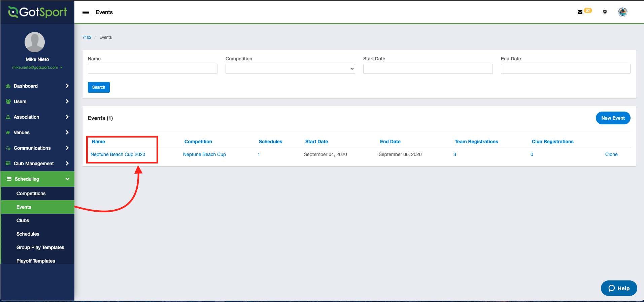Open the mail inbox icon
644x302 pixels.
click(580, 12)
